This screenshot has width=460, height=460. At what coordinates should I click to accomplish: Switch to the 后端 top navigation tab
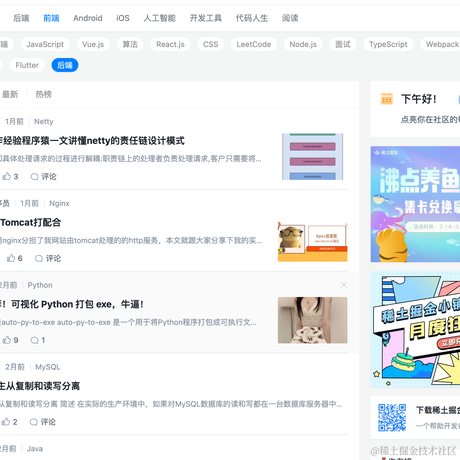(x=21, y=18)
